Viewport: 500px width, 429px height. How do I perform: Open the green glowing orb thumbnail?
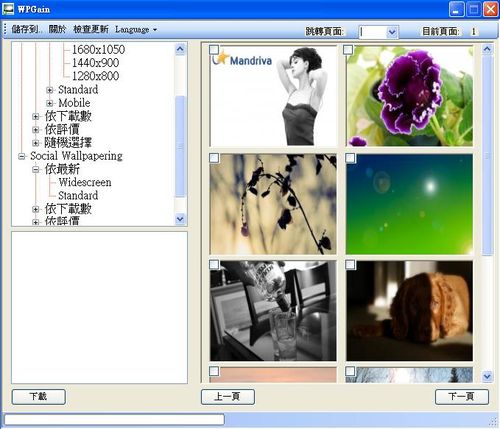click(409, 204)
